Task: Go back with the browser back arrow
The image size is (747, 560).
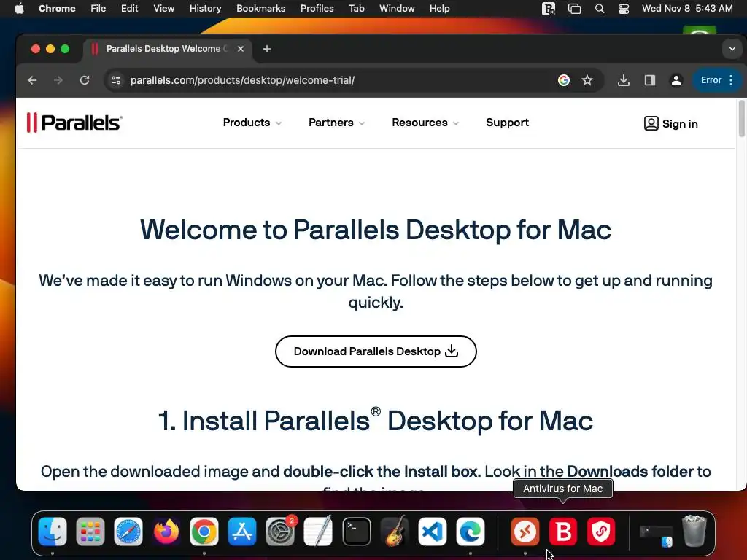Action: click(x=32, y=80)
